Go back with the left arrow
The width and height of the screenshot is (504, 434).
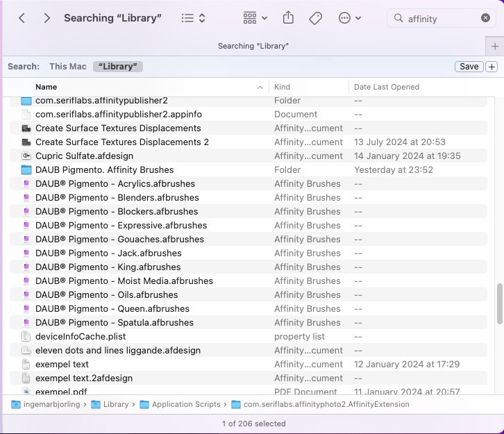click(22, 18)
